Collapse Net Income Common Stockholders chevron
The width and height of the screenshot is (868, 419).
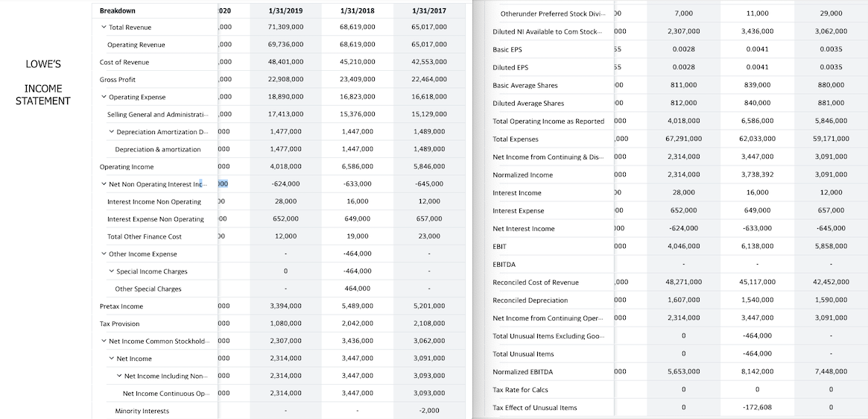tap(104, 341)
